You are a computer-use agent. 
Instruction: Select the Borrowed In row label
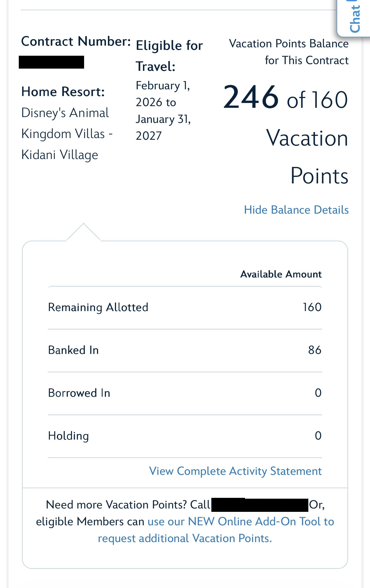pyautogui.click(x=79, y=393)
